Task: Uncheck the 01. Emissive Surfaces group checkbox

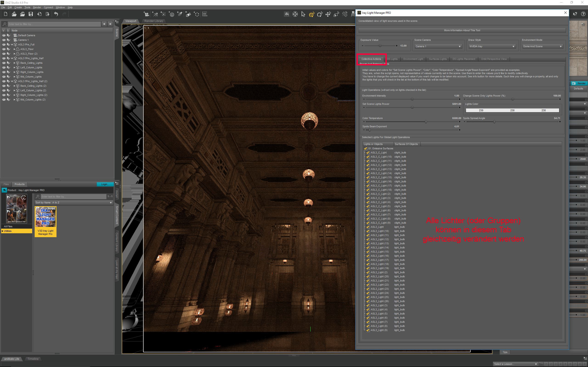Action: 365,149
